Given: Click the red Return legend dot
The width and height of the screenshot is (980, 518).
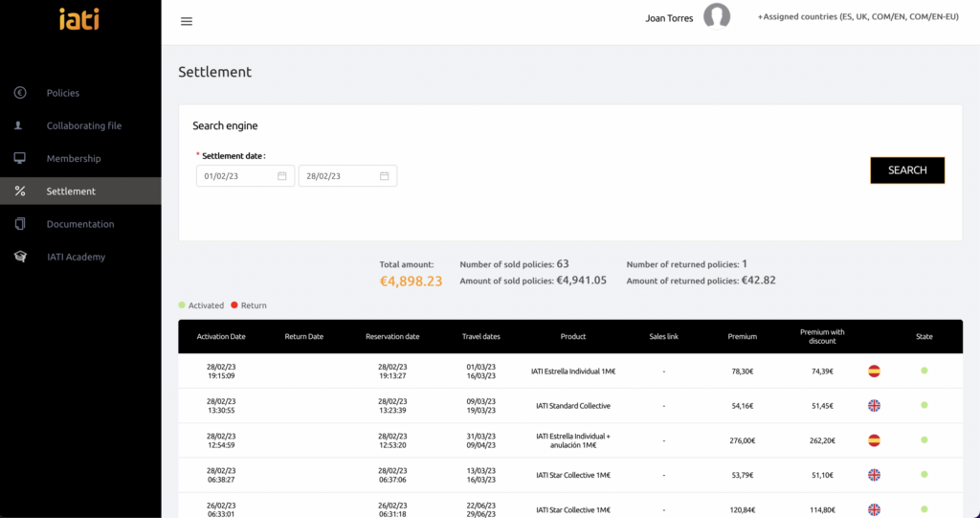Looking at the screenshot, I should pos(233,305).
